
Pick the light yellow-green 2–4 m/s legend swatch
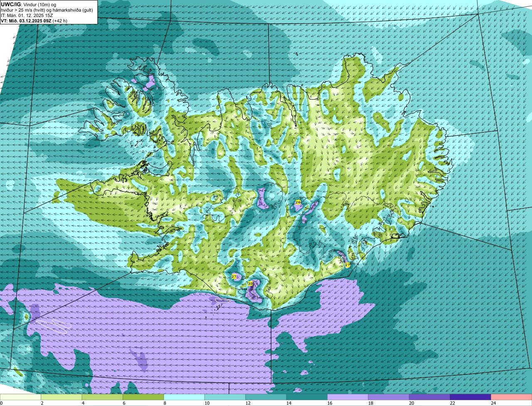point(62,397)
